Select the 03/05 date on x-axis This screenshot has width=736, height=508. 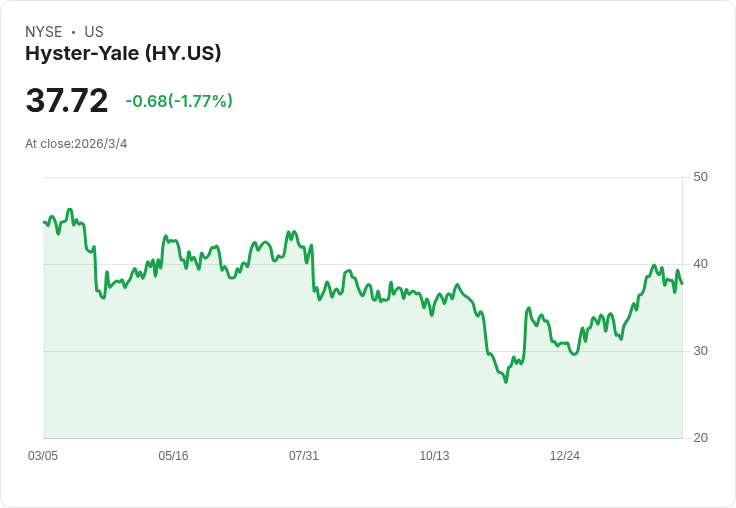(x=43, y=456)
